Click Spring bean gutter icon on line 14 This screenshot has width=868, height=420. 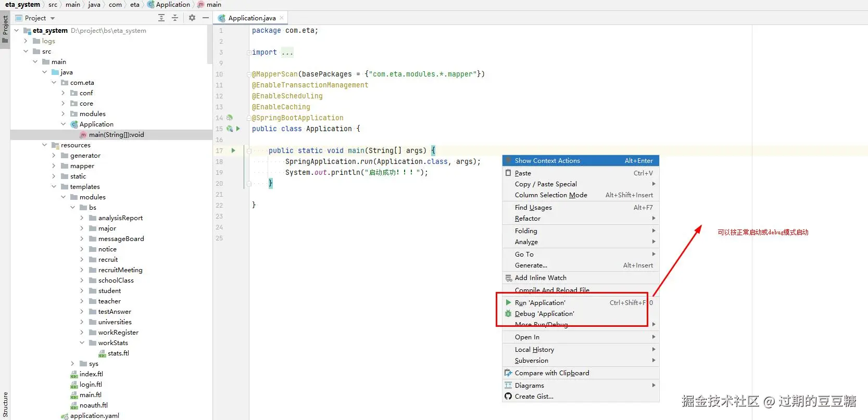pyautogui.click(x=230, y=118)
